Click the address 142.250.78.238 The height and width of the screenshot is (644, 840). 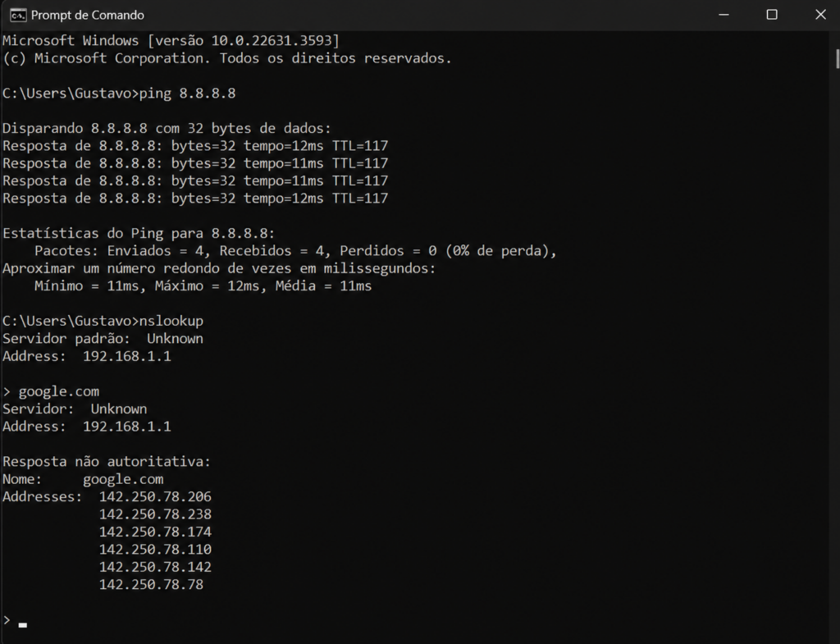pyautogui.click(x=155, y=514)
